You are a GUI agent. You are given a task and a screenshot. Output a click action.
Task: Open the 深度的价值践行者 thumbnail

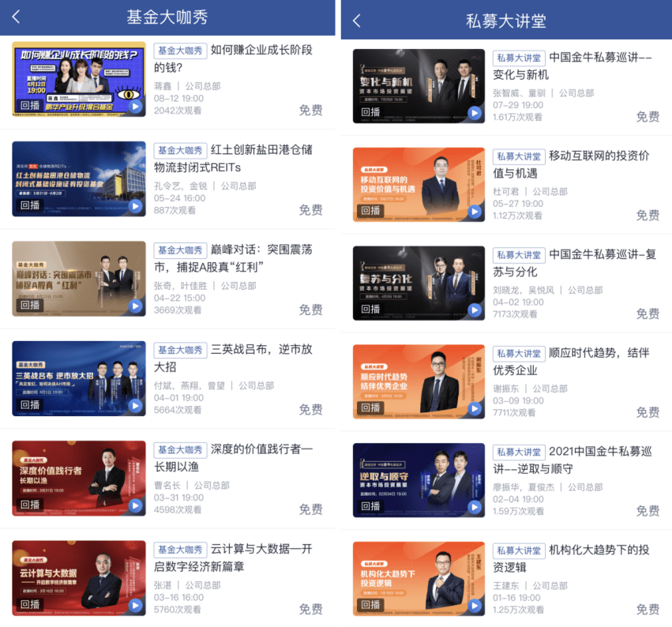coord(79,479)
